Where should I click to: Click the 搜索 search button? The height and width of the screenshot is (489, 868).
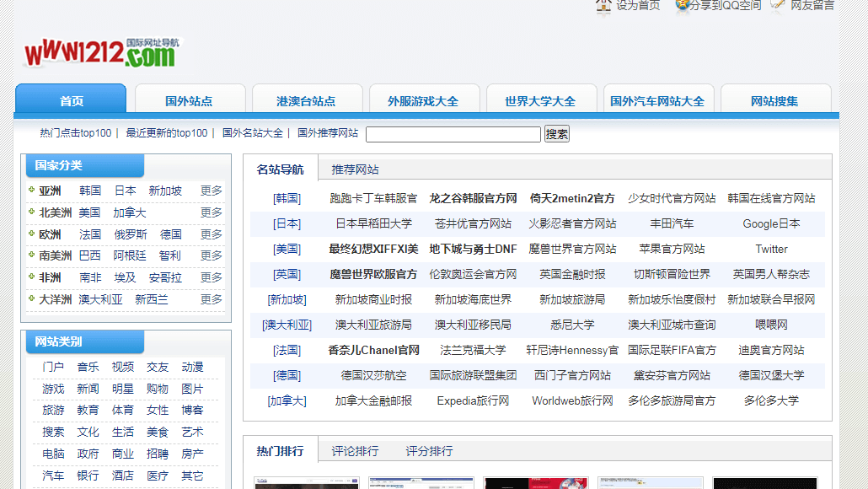pos(555,133)
